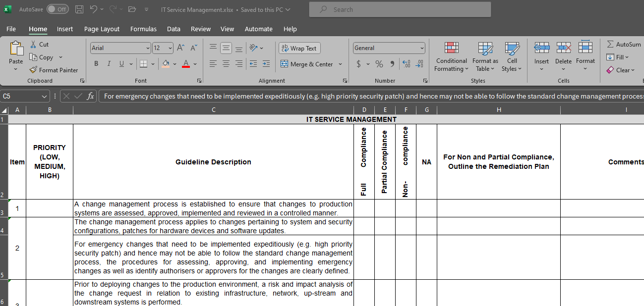The height and width of the screenshot is (306, 644).
Task: Click the Paste clipboard icon
Action: click(x=16, y=49)
